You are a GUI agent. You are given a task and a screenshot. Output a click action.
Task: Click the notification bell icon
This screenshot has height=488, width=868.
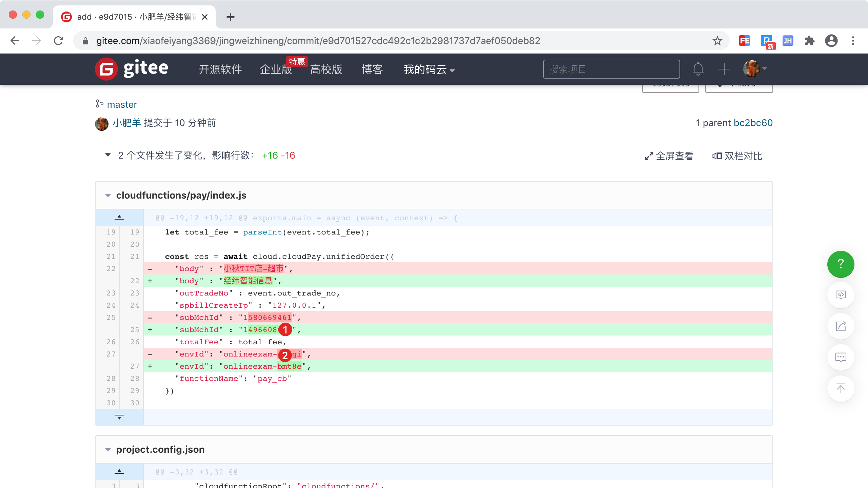[x=698, y=69]
